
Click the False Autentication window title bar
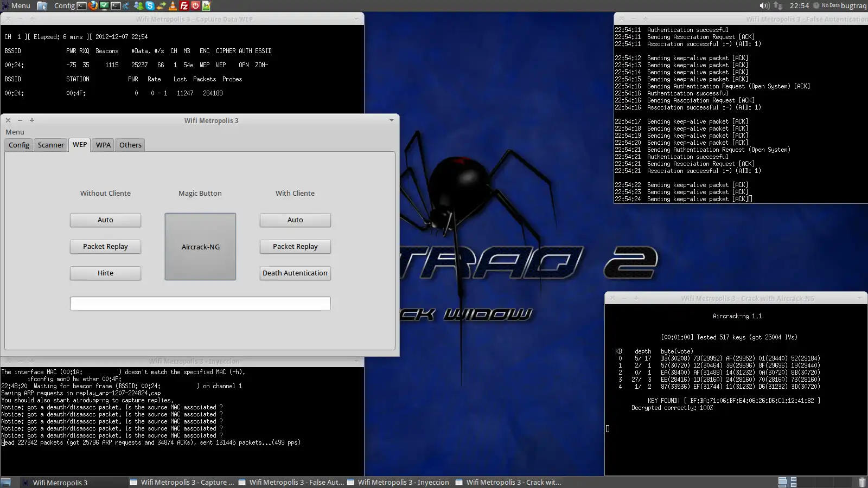(741, 18)
